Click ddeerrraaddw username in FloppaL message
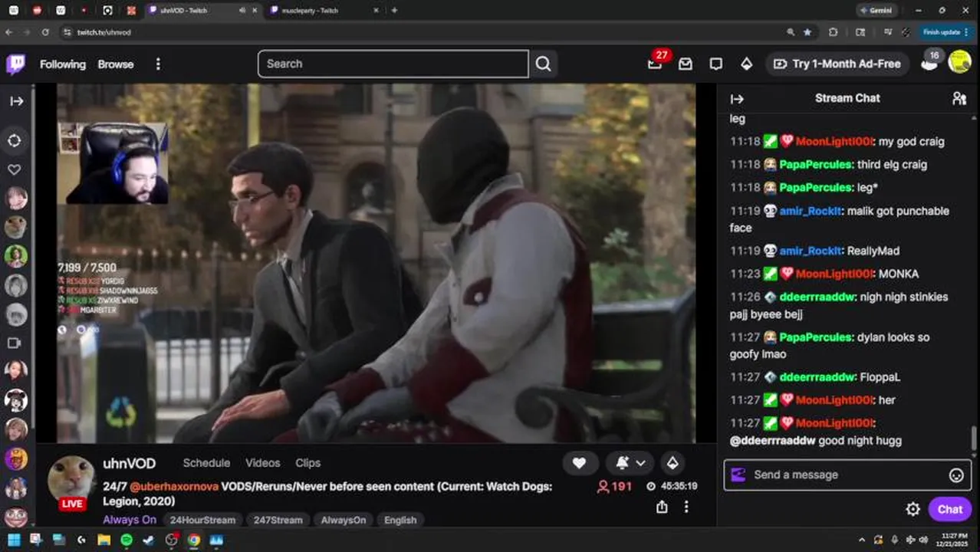Image resolution: width=980 pixels, height=552 pixels. tap(817, 377)
